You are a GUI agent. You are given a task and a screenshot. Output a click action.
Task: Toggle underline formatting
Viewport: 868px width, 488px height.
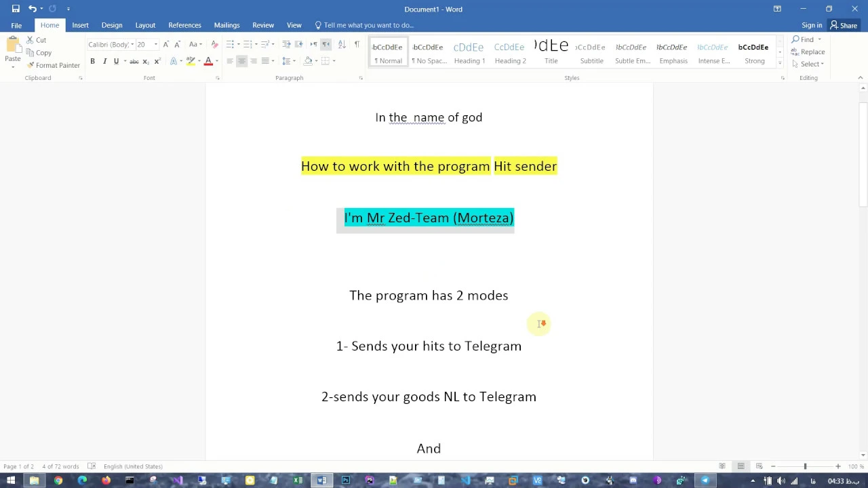(x=116, y=61)
